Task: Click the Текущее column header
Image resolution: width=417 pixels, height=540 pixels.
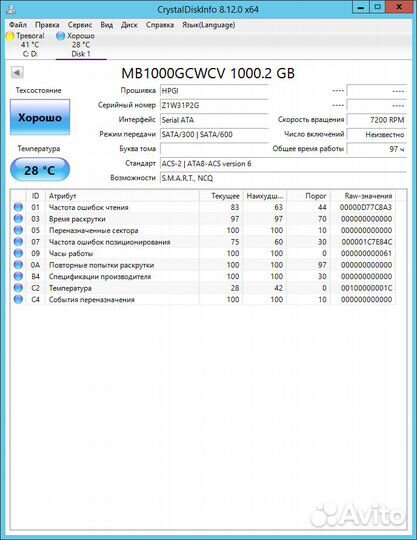Action: coord(221,196)
